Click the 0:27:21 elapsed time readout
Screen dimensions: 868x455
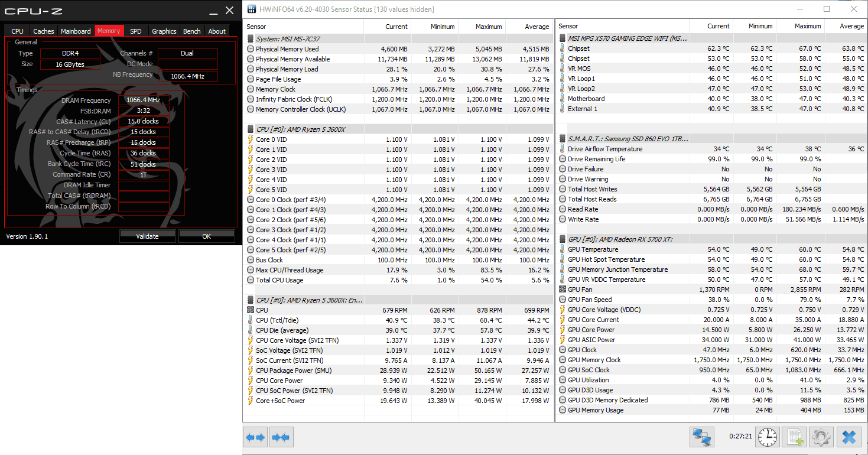click(740, 436)
